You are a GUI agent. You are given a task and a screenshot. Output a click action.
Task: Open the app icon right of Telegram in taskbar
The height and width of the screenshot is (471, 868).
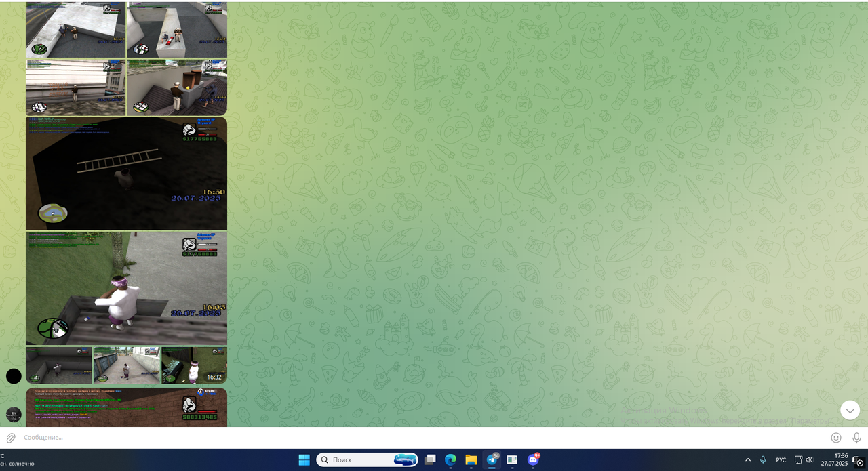click(x=512, y=459)
